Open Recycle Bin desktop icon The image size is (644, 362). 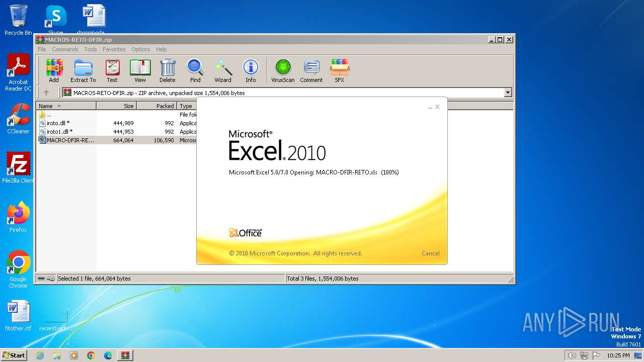pyautogui.click(x=18, y=20)
